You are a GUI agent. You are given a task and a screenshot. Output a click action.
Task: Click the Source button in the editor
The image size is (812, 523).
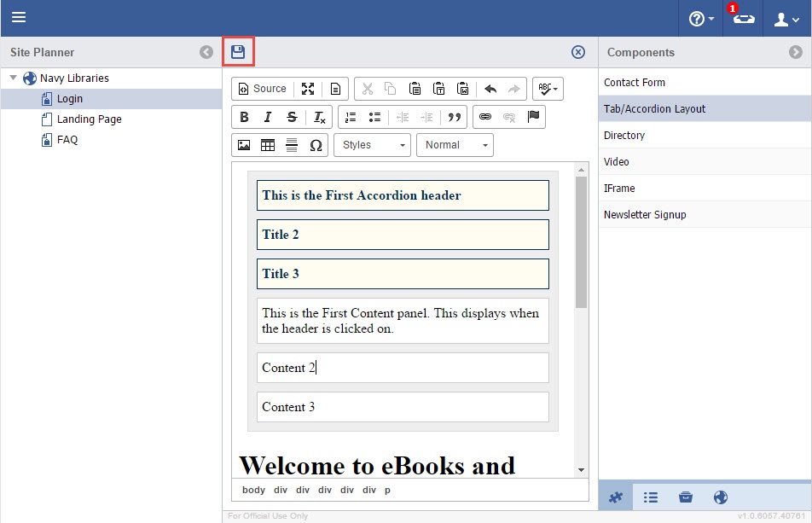point(263,89)
